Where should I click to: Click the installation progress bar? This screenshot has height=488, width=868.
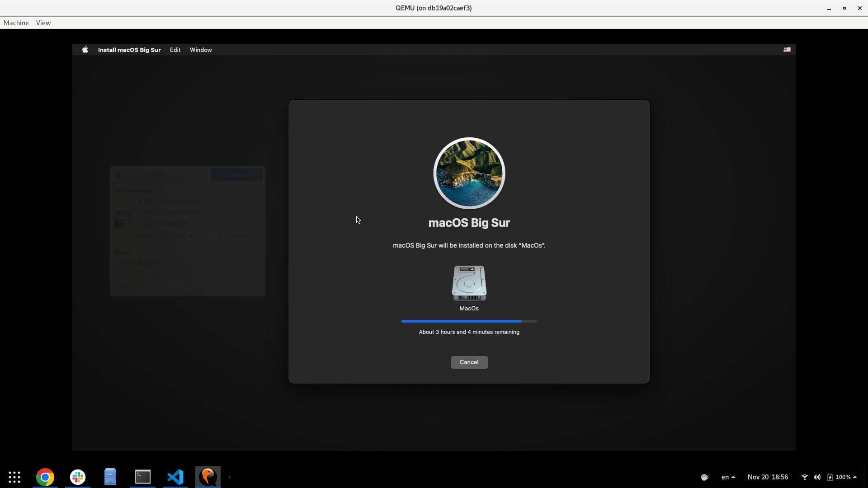(x=469, y=321)
